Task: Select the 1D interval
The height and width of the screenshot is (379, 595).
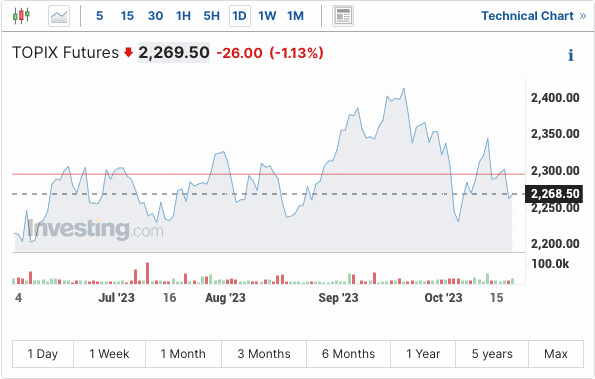Action: (239, 16)
